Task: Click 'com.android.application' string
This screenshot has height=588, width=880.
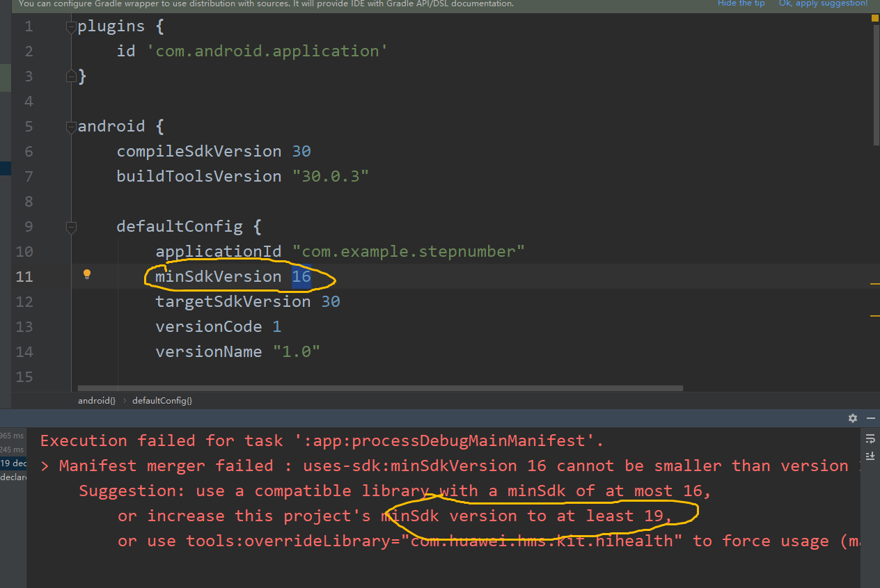Action: 267,51
